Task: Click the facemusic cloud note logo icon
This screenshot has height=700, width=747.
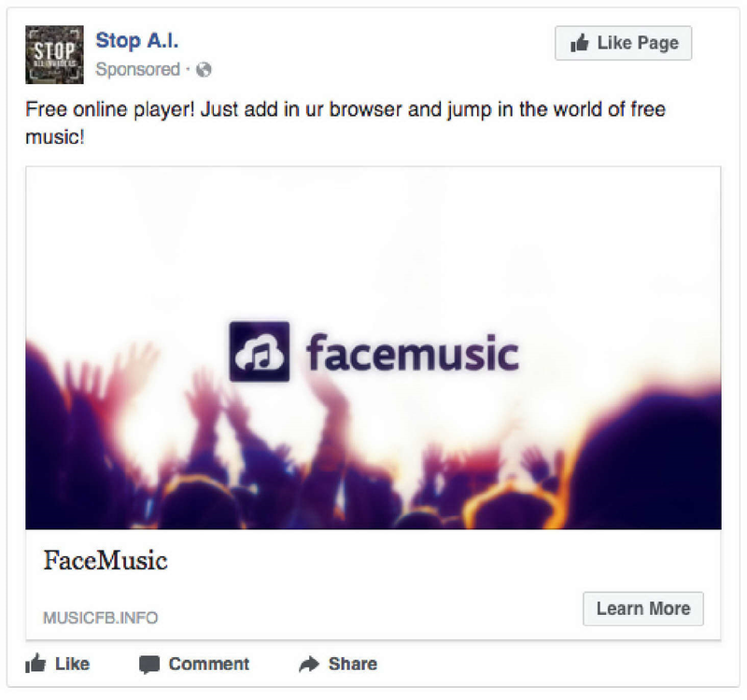Action: point(260,352)
